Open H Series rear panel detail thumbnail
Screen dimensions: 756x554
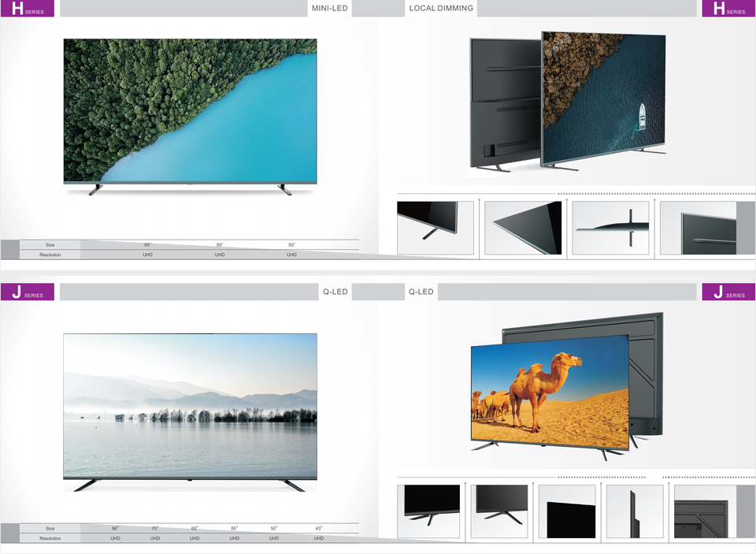(699, 228)
